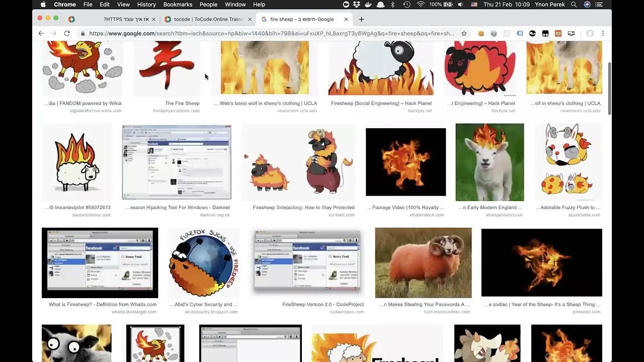
Task: Open the Wi-Fi menu
Action: click(x=421, y=5)
